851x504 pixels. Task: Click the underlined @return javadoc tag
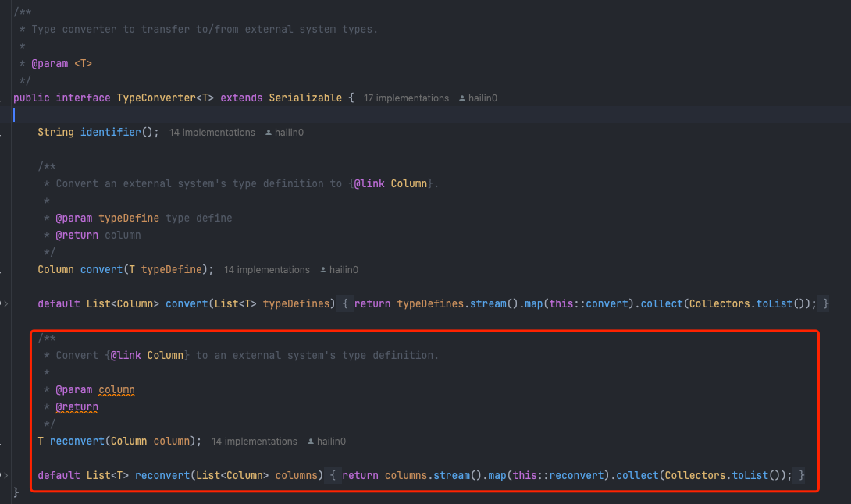click(x=77, y=407)
